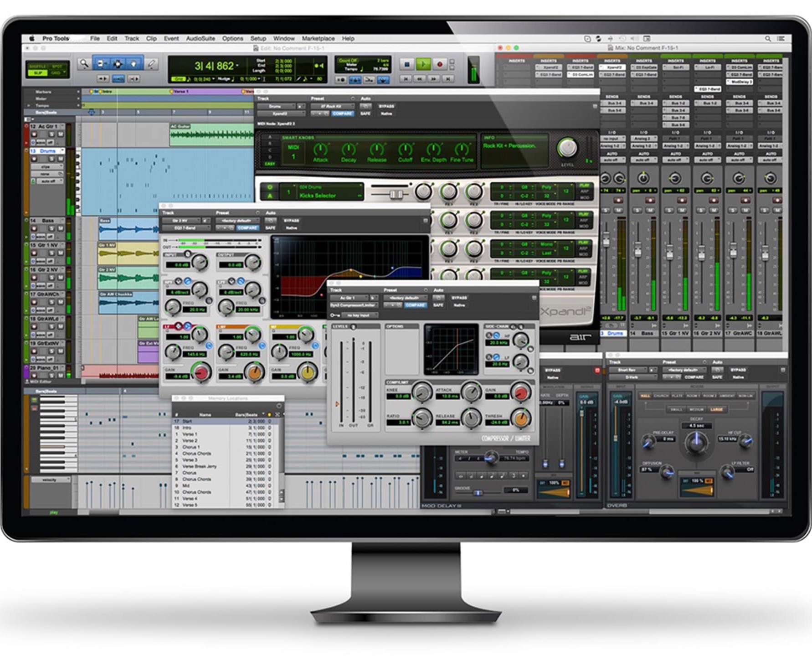
Task: Toggle BYPASS in EQ3 7-Band window
Action: click(x=291, y=221)
